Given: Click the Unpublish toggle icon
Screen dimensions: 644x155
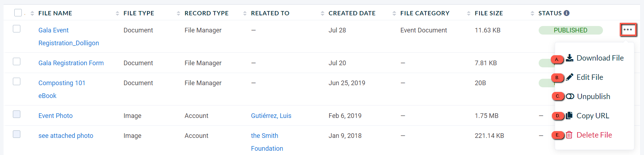Looking at the screenshot, I should point(570,96).
